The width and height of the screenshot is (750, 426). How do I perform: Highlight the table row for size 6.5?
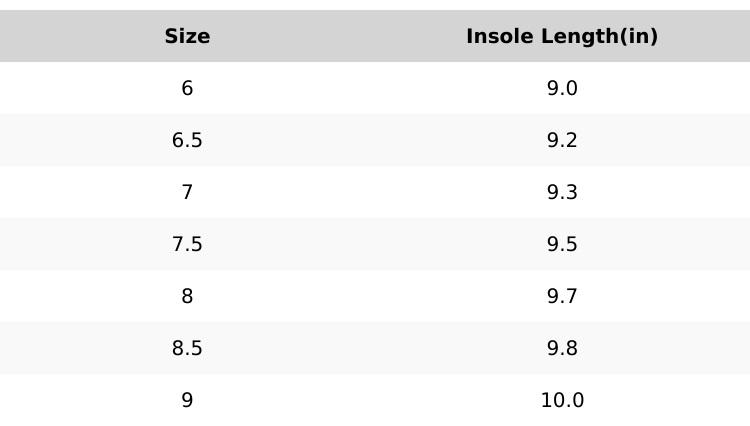pos(375,141)
